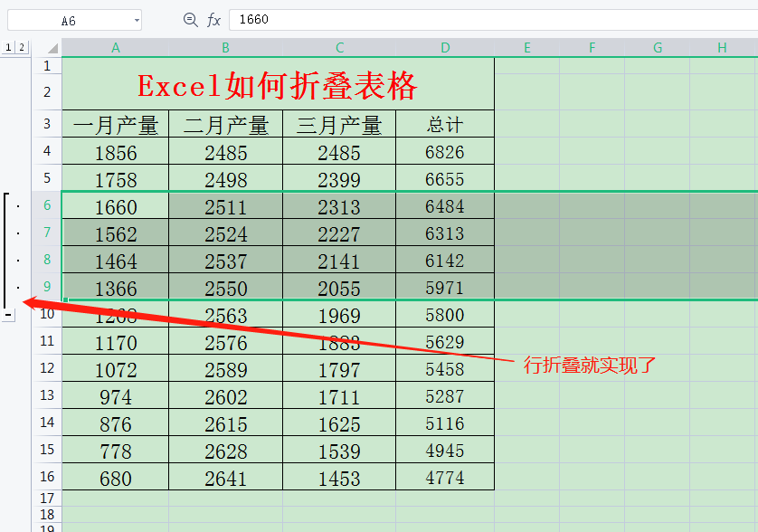Select column E header
Screen dimensions: 758x532
pyautogui.click(x=527, y=48)
